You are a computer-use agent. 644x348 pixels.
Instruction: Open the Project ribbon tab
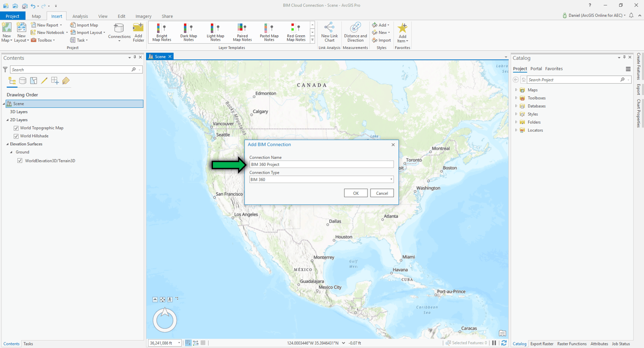12,16
